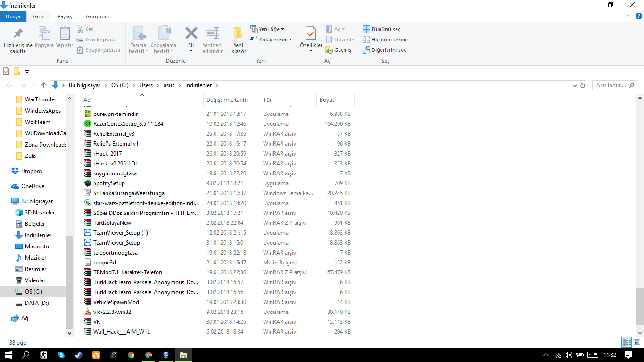Image resolution: width=644 pixels, height=362 pixels.
Task: Switch to the Giriş ribbon tab
Action: click(x=38, y=16)
